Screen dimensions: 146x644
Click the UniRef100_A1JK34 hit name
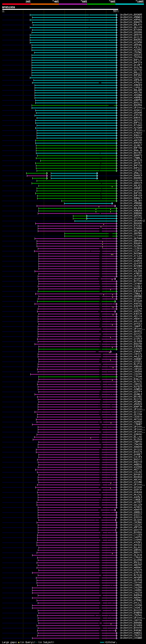coord(131,555)
